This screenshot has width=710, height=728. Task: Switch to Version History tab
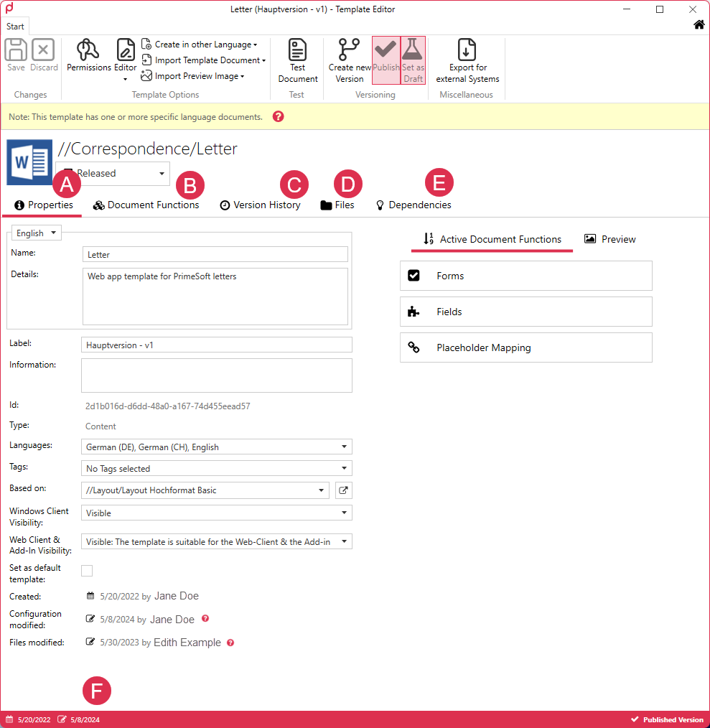coord(260,205)
